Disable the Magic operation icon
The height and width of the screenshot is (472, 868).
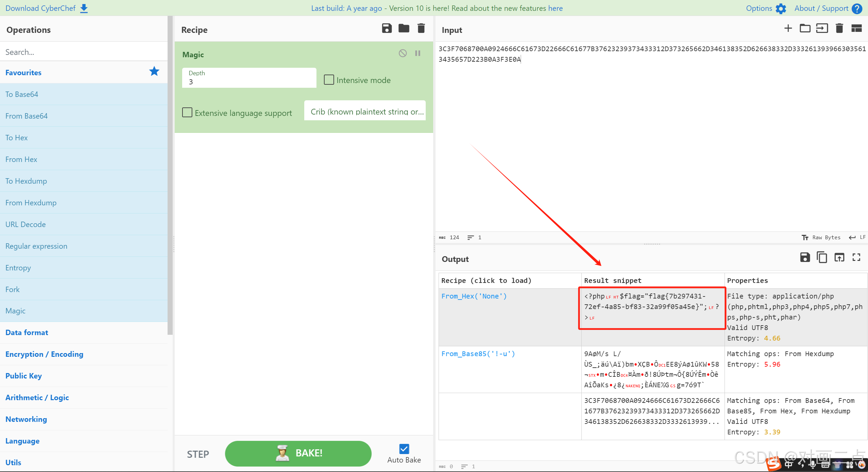pyautogui.click(x=403, y=53)
